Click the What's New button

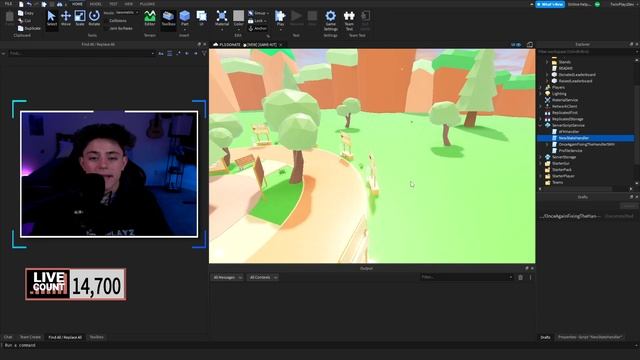tap(550, 4)
